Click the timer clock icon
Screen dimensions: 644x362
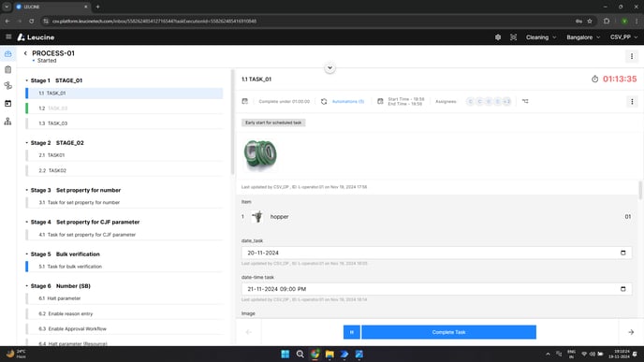594,79
